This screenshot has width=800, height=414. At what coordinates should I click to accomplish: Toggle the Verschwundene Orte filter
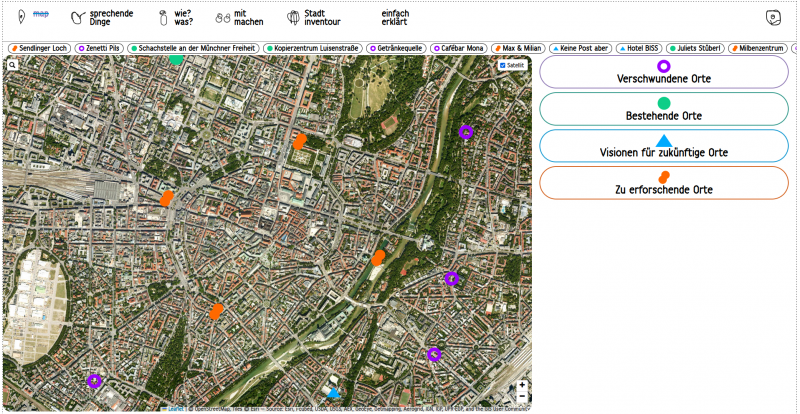pos(663,72)
